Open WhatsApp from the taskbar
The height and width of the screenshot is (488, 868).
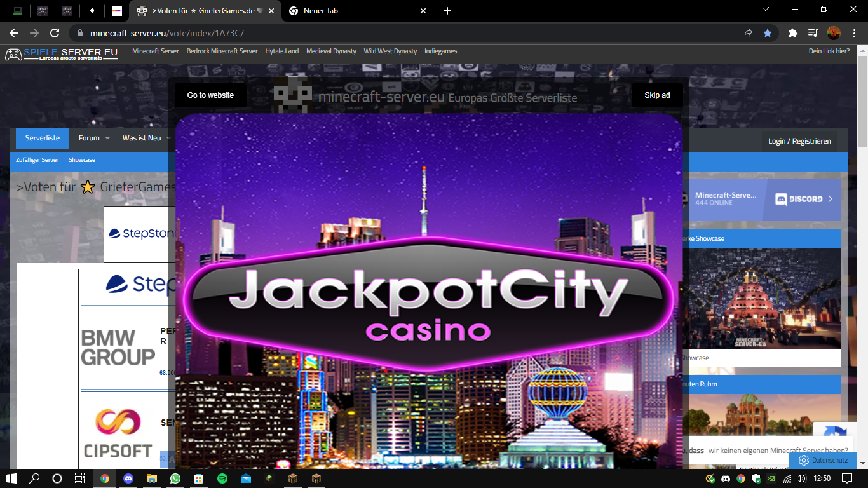175,478
